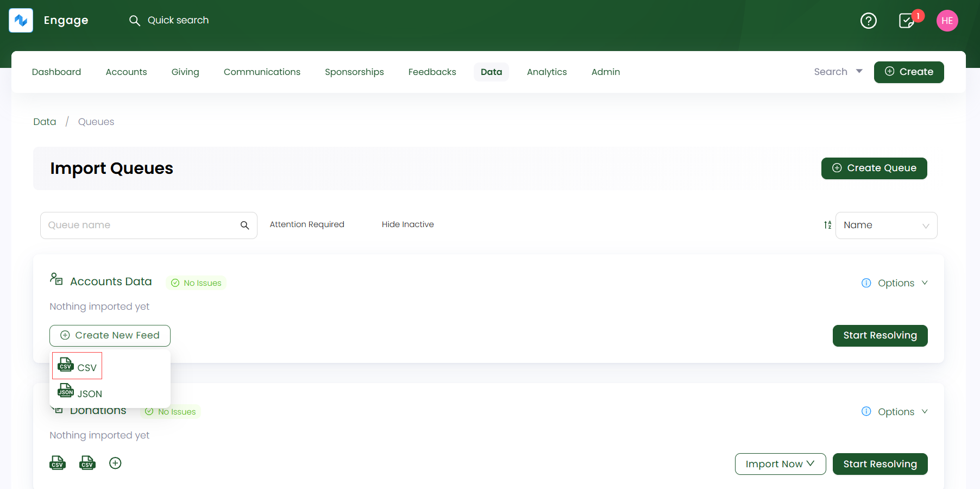Click the plus icon to add a Donations feed
The height and width of the screenshot is (489, 980).
pos(115,463)
